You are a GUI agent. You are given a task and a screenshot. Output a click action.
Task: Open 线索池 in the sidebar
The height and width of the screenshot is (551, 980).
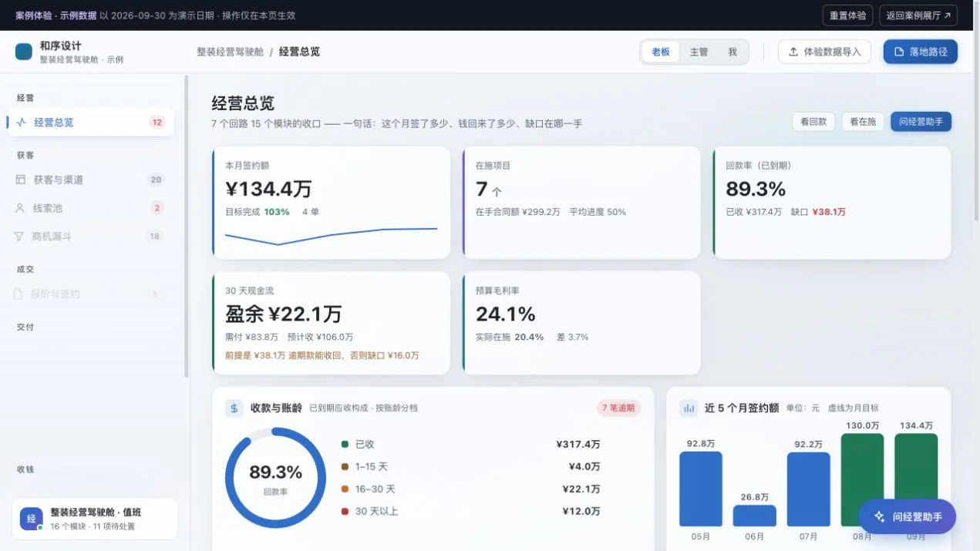pyautogui.click(x=90, y=208)
